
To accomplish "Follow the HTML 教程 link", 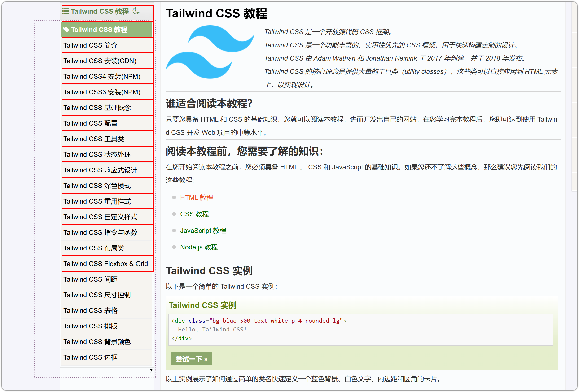I will click(x=197, y=198).
